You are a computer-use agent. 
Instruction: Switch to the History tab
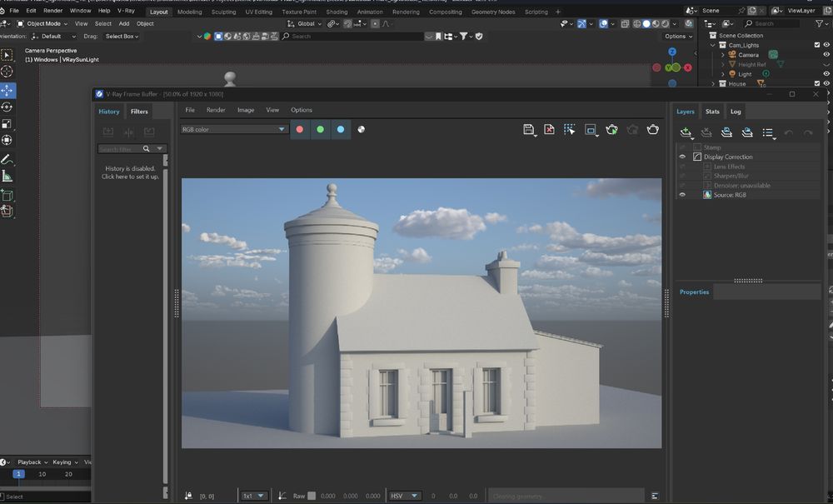[x=109, y=112]
